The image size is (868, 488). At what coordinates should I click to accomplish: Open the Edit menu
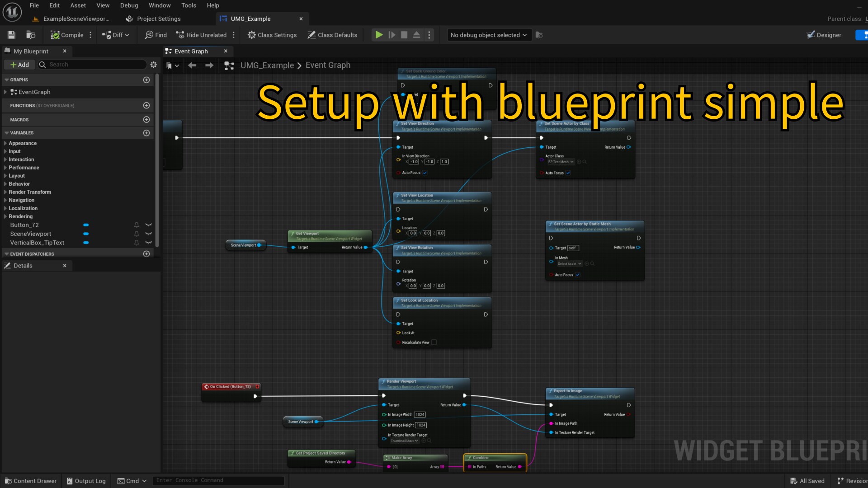coord(55,5)
